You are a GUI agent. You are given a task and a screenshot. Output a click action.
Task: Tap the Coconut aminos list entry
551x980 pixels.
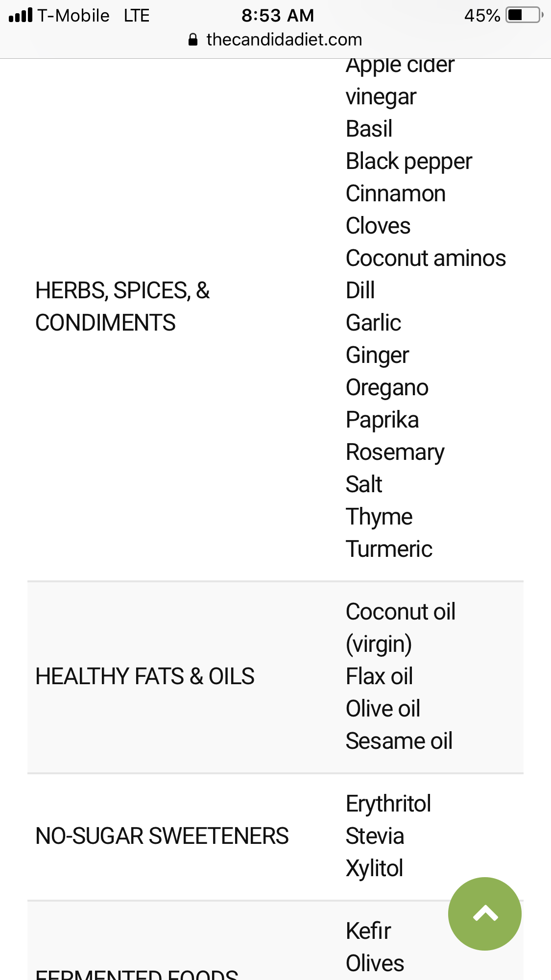pyautogui.click(x=426, y=258)
